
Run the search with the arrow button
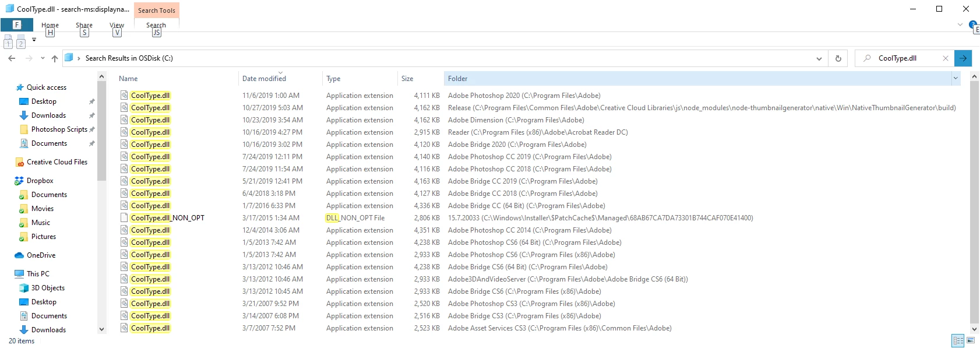[x=963, y=58]
